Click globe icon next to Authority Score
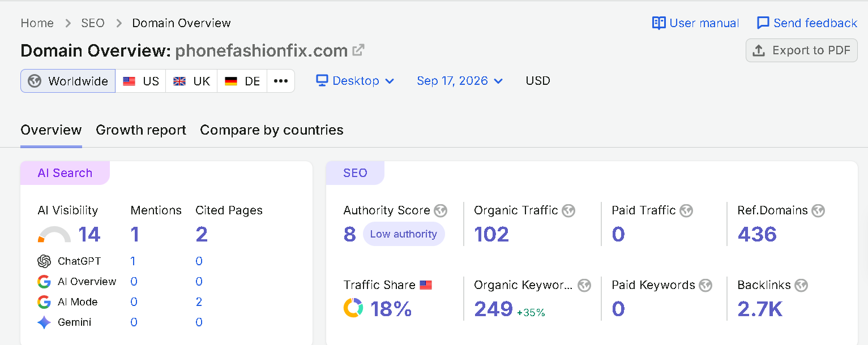The height and width of the screenshot is (345, 868). (441, 211)
